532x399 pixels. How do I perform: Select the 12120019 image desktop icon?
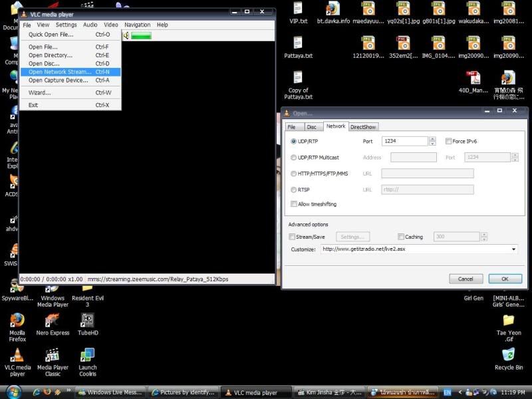(x=368, y=47)
